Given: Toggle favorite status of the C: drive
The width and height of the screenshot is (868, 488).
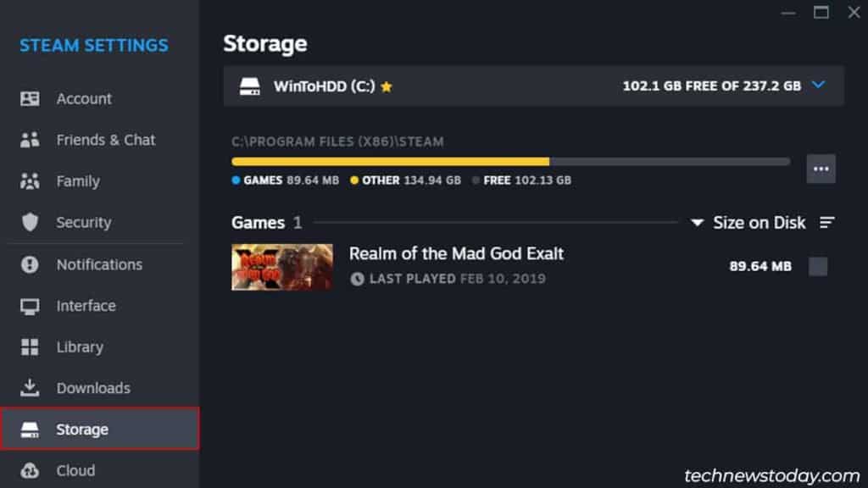Looking at the screenshot, I should (x=388, y=86).
